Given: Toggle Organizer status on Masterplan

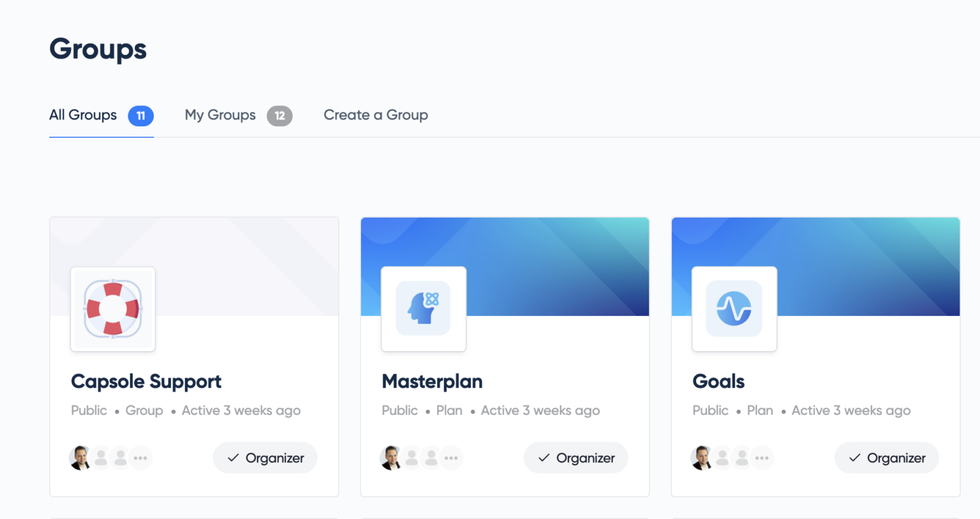Looking at the screenshot, I should (576, 458).
